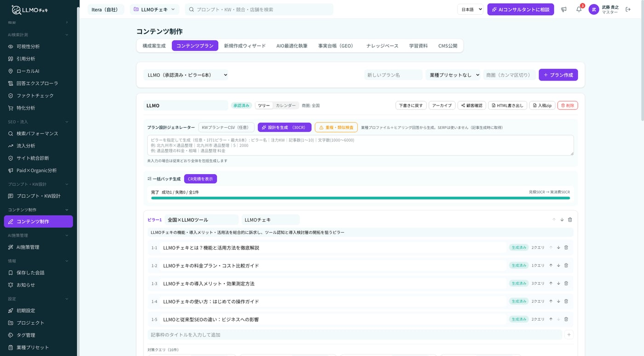The width and height of the screenshot is (644, 356).
Task: Open 引用分析 in the sidebar
Action: pos(38,59)
